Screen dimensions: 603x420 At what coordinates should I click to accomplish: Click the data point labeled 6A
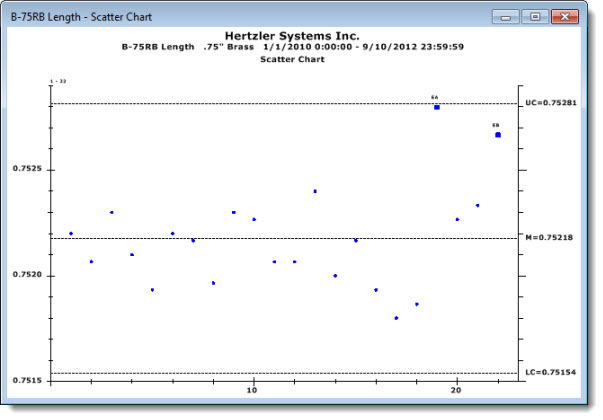point(437,107)
